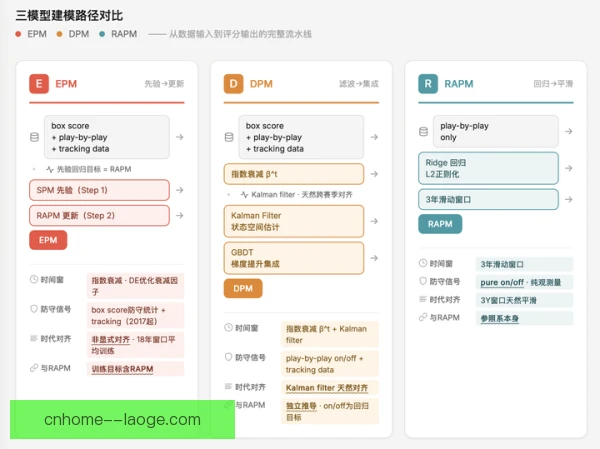The height and width of the screenshot is (449, 600).
Task: Click the pulse icon before Kalman filter · 天然跨赛季对齐
Action: [x=244, y=195]
